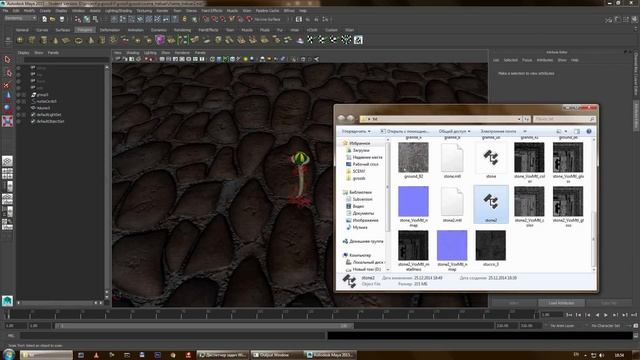Click Электронная почта in Explorer toolbar
The width and height of the screenshot is (640, 360).
click(498, 131)
